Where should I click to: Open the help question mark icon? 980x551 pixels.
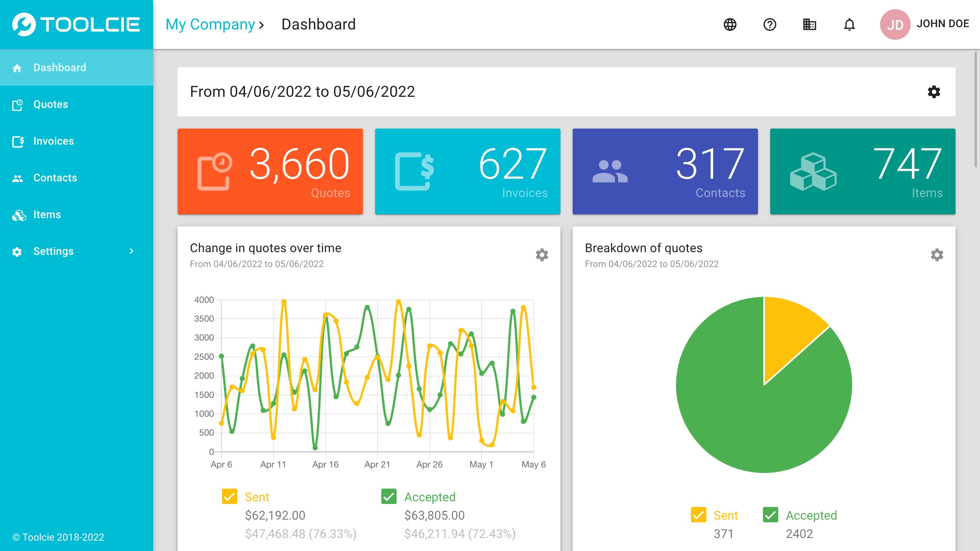[x=770, y=24]
